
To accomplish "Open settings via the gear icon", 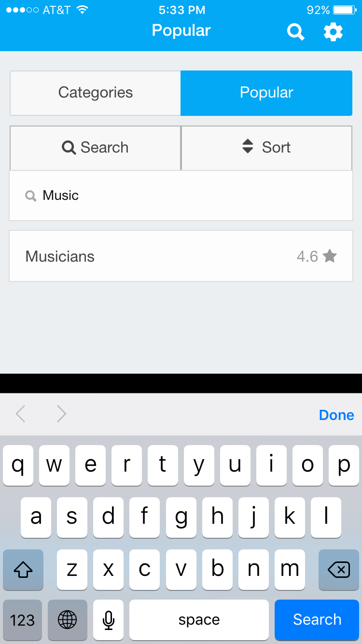I will pyautogui.click(x=333, y=32).
